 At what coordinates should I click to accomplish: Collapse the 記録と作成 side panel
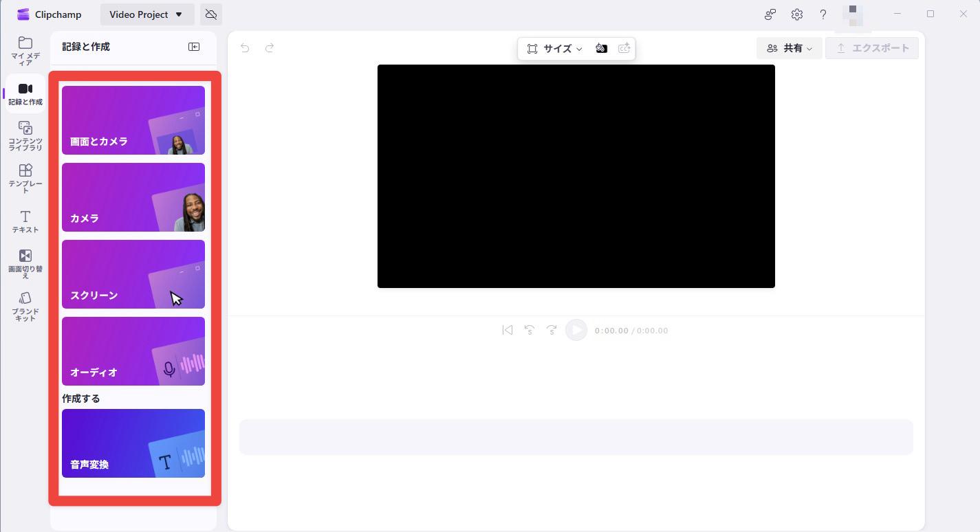point(194,47)
